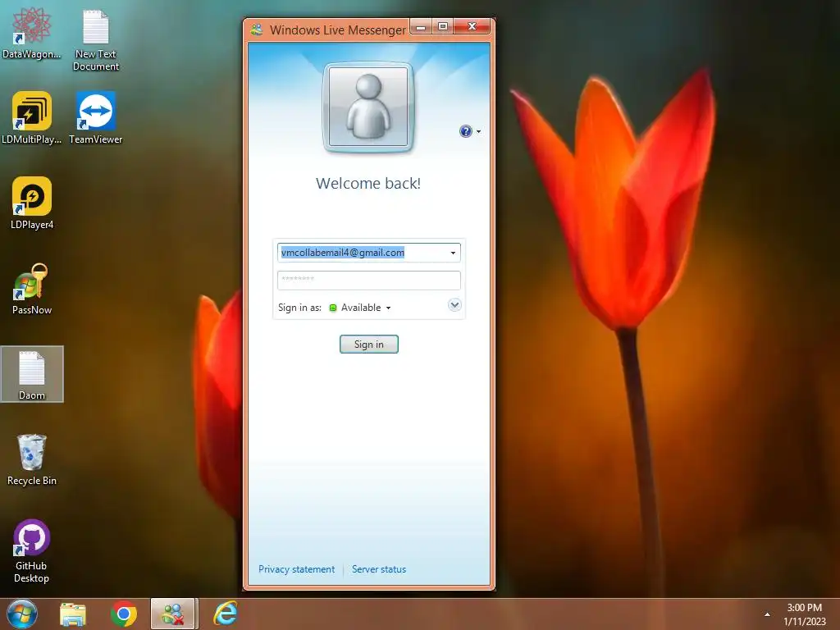Open the dropdown arrow beside help icon
This screenshot has width=840, height=630.
pyautogui.click(x=478, y=131)
